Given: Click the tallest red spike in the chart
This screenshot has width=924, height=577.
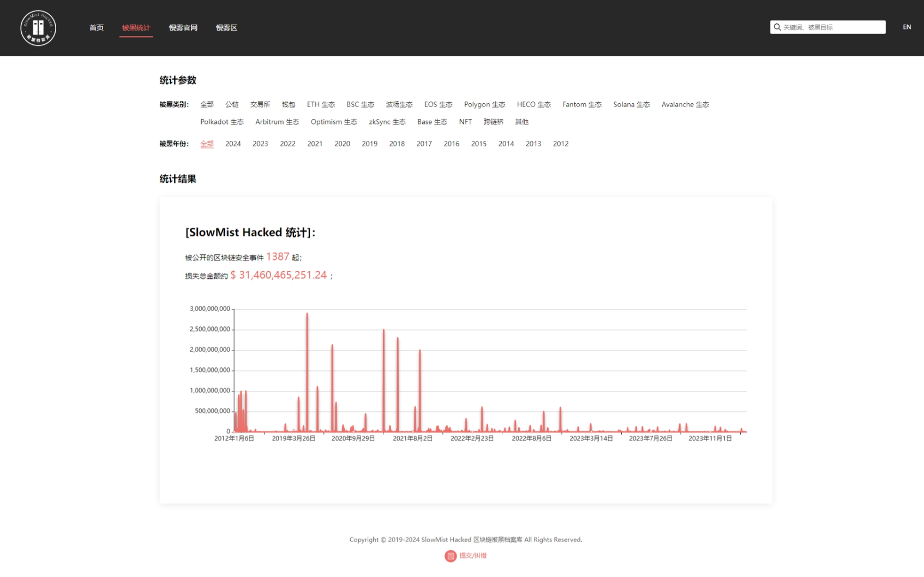Looking at the screenshot, I should (307, 328).
